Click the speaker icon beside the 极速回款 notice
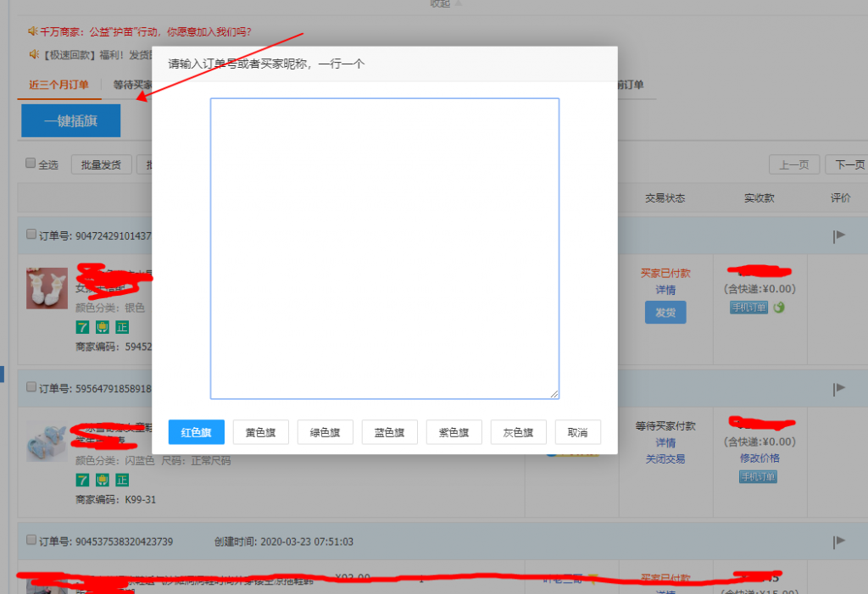Screen dimensions: 868x594 tap(33, 54)
